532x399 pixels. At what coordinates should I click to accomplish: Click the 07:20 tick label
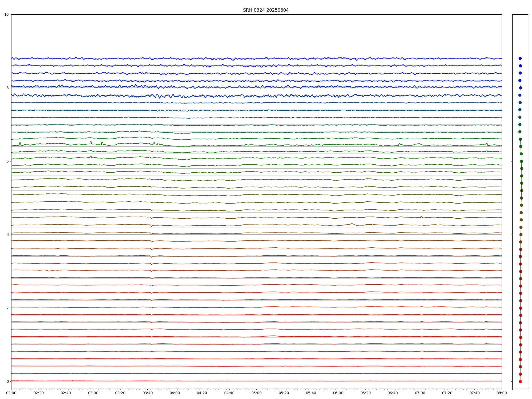(447, 393)
